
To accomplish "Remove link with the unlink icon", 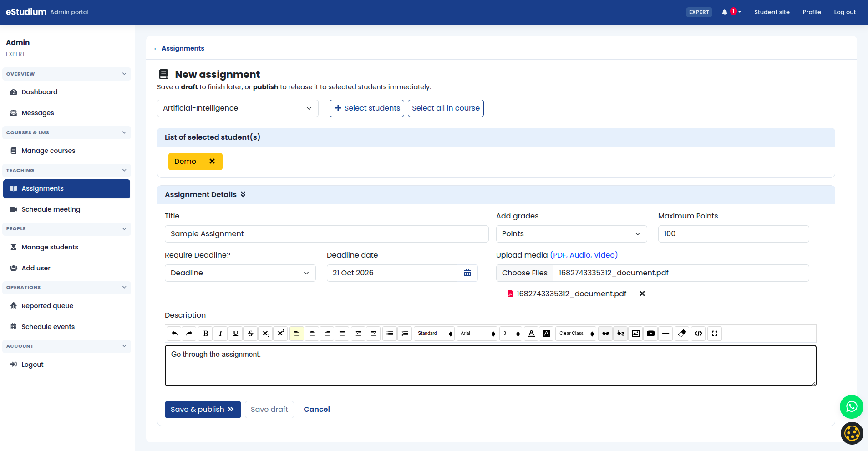I will (620, 334).
